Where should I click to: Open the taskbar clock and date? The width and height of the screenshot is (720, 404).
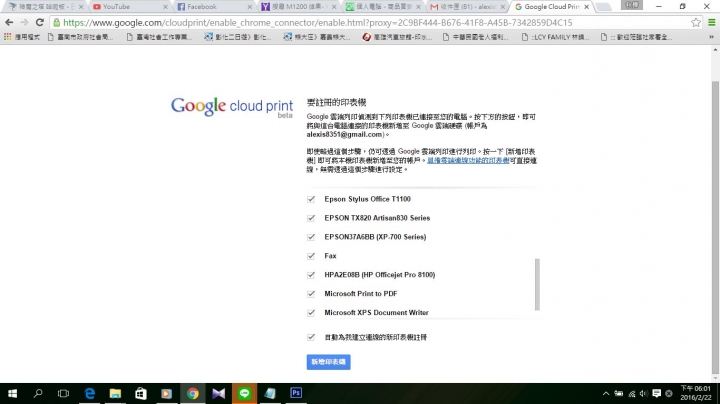tap(696, 393)
